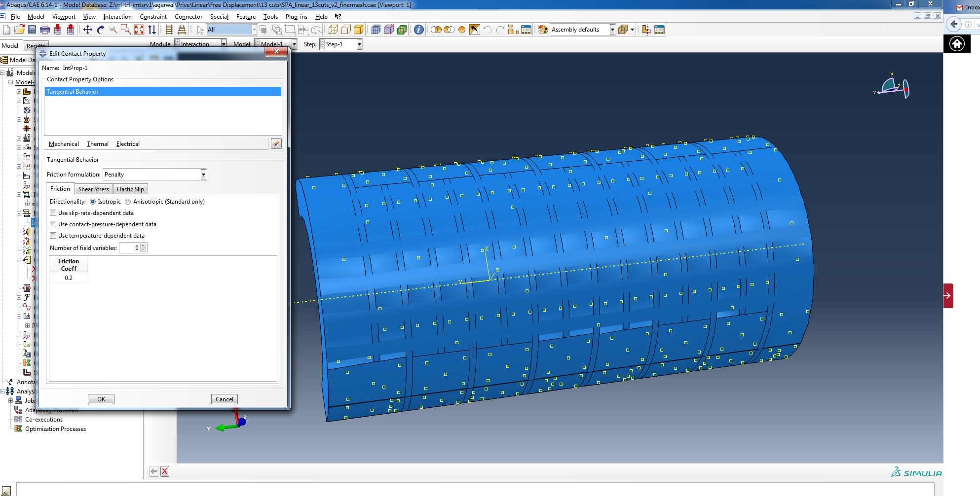The image size is (980, 496).
Task: Click Number of field variables input
Action: point(130,248)
